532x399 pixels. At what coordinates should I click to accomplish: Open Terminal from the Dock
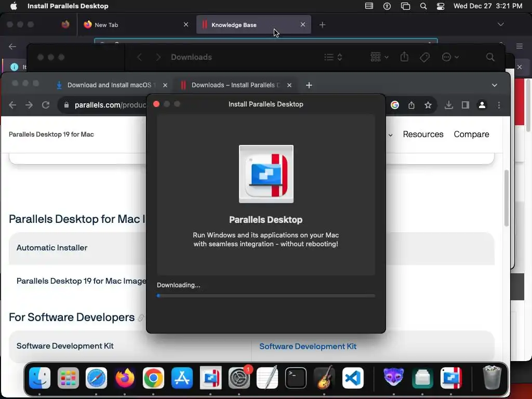296,378
